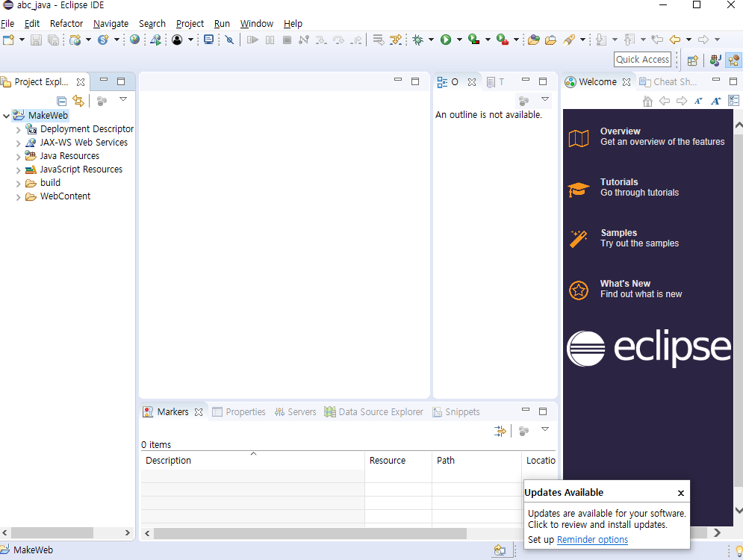Click the Step Return icon
Screen dimensions: 743x560
[x=356, y=40]
